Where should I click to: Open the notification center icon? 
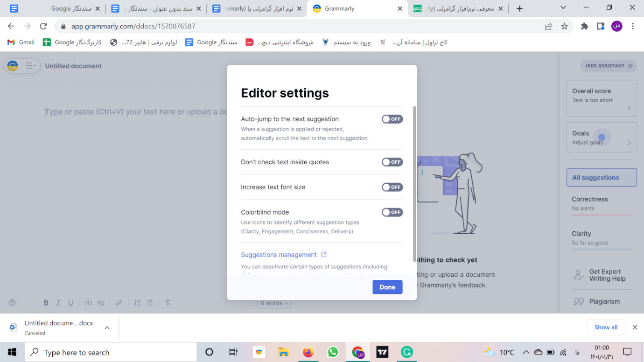click(627, 352)
